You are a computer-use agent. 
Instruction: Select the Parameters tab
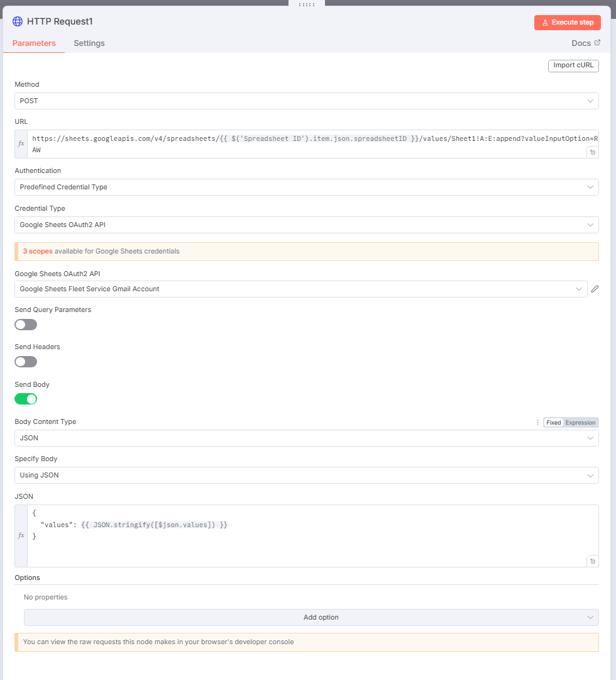pyautogui.click(x=34, y=43)
